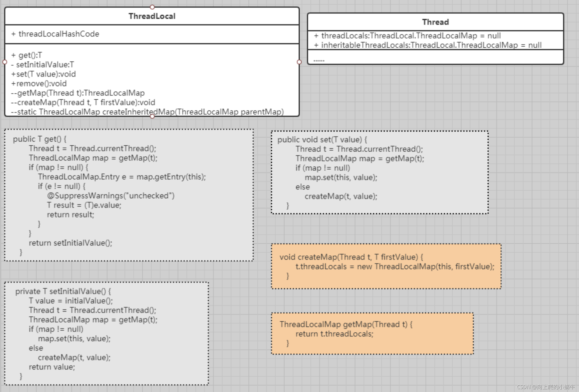Select the Thread class title
Viewport: 579px width, 392px height.
click(435, 22)
